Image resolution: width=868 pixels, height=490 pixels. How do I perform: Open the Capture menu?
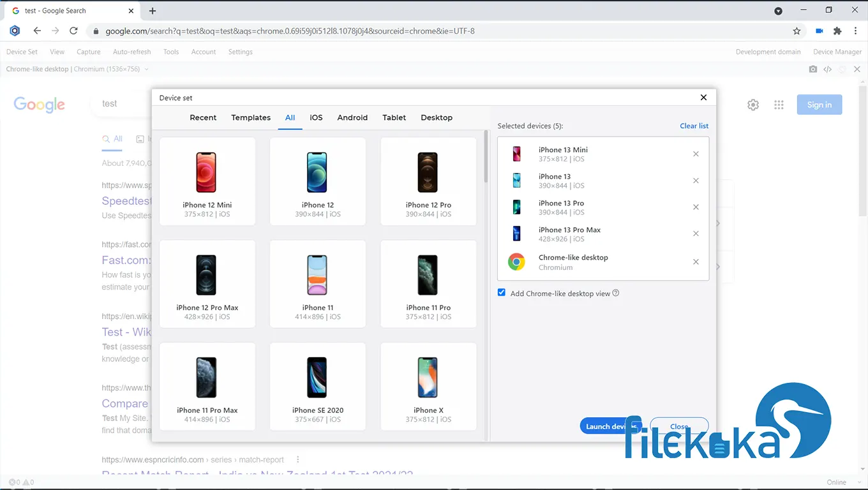point(88,52)
